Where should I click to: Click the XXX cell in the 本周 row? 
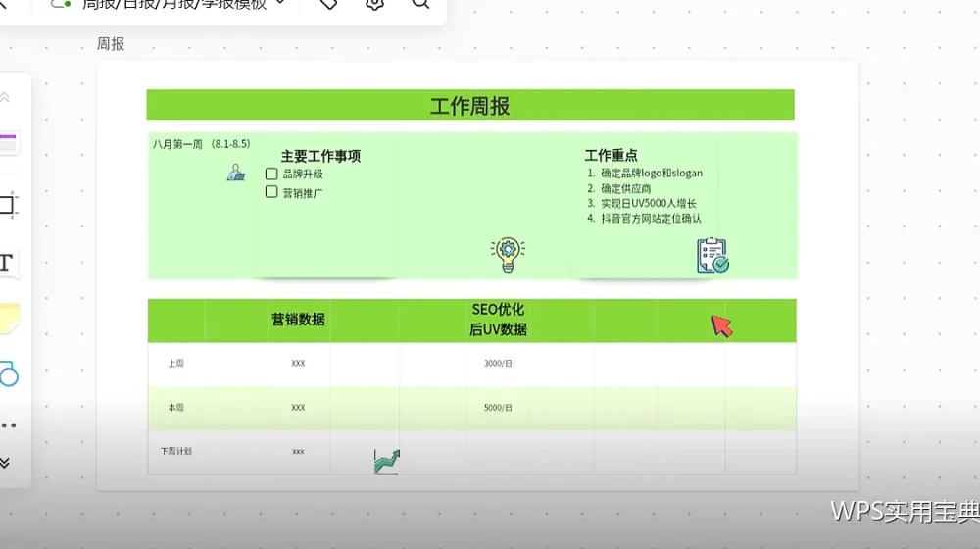[298, 408]
